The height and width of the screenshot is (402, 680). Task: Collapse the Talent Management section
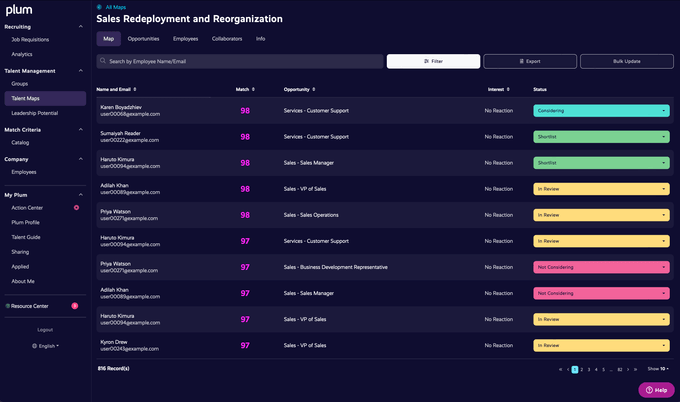[x=83, y=71]
